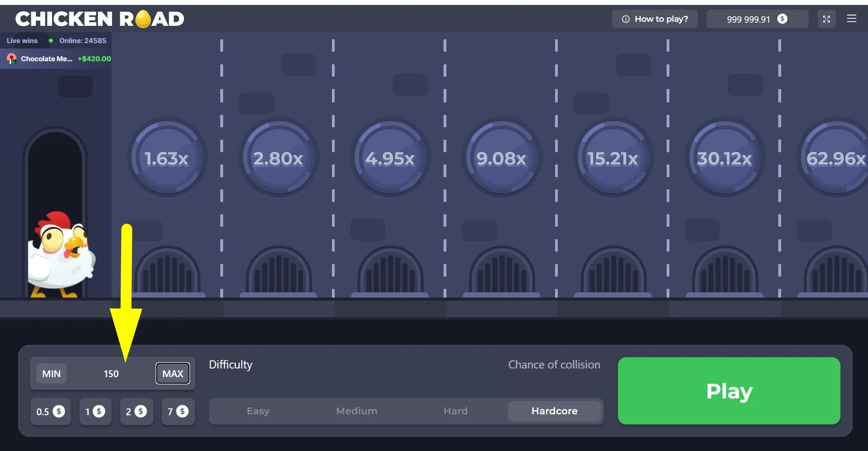Choose the 7 $ quick bet

(x=178, y=412)
